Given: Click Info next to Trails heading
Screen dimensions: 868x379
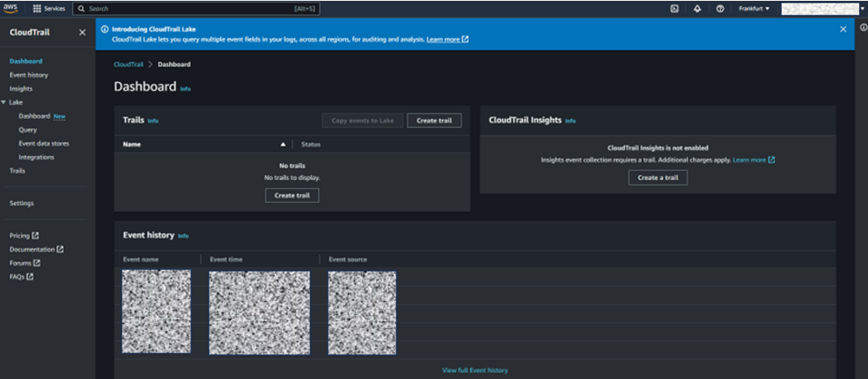Looking at the screenshot, I should click(154, 121).
